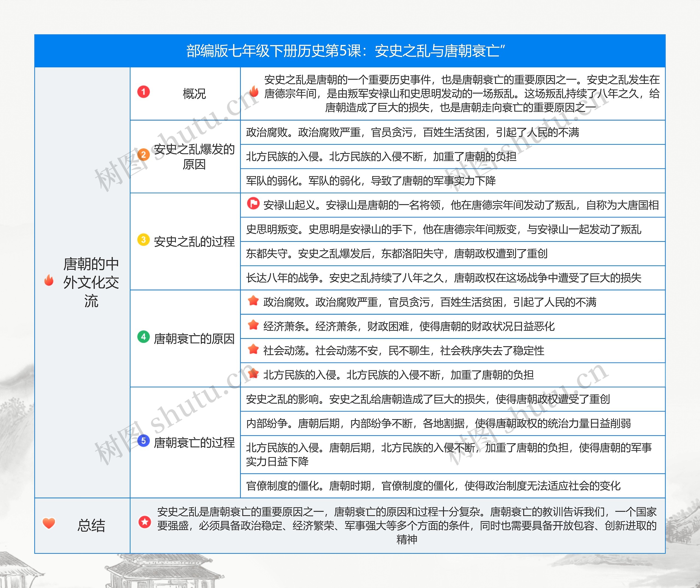Click the row text 经济萧条，财政困难
The image size is (700, 588).
(409, 326)
